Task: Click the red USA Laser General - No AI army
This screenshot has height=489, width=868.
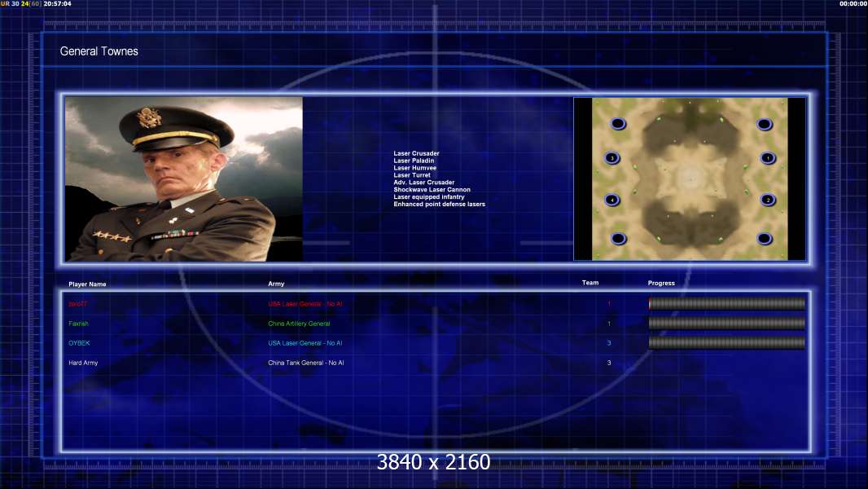Action: coord(305,304)
